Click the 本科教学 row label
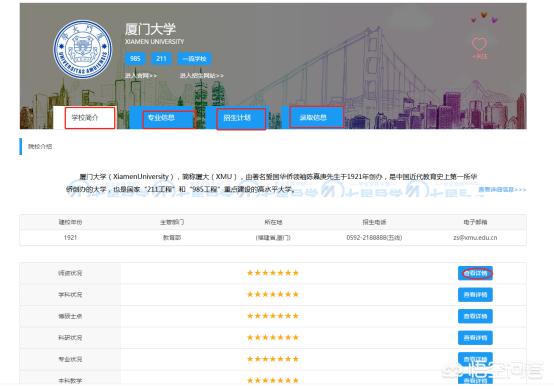The height and width of the screenshot is (389, 554). [x=70, y=381]
